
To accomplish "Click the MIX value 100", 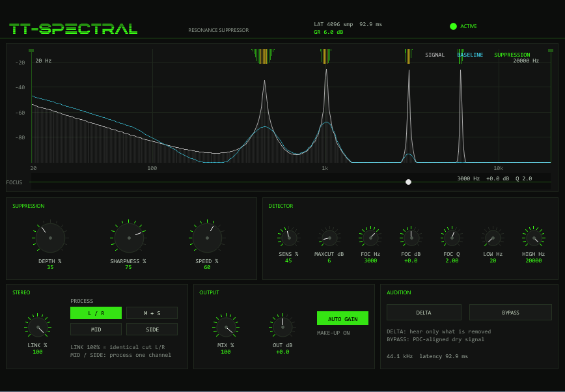I will tap(226, 352).
